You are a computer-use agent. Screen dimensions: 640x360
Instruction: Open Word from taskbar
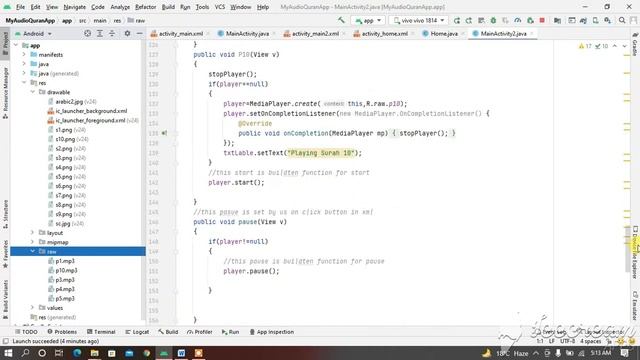tap(181, 353)
